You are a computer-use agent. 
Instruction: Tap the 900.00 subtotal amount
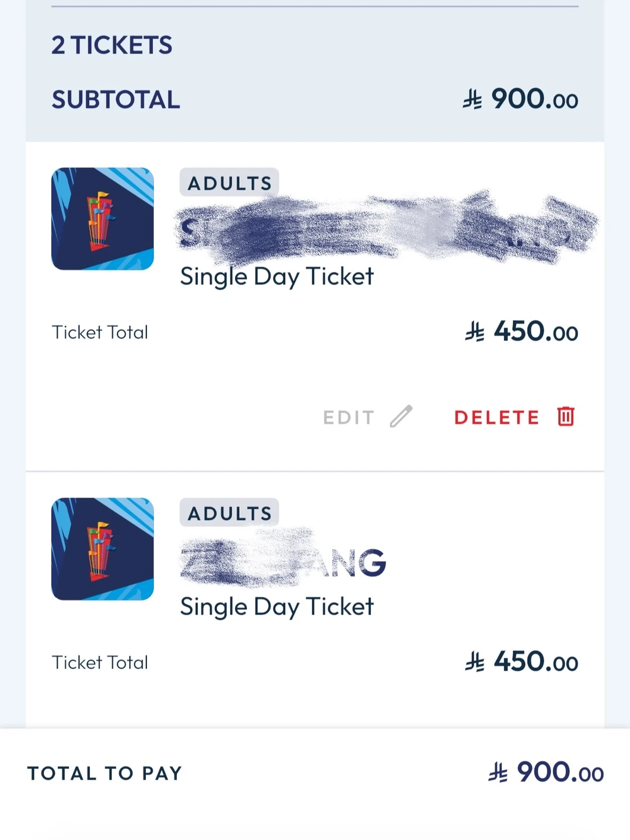pyautogui.click(x=534, y=100)
